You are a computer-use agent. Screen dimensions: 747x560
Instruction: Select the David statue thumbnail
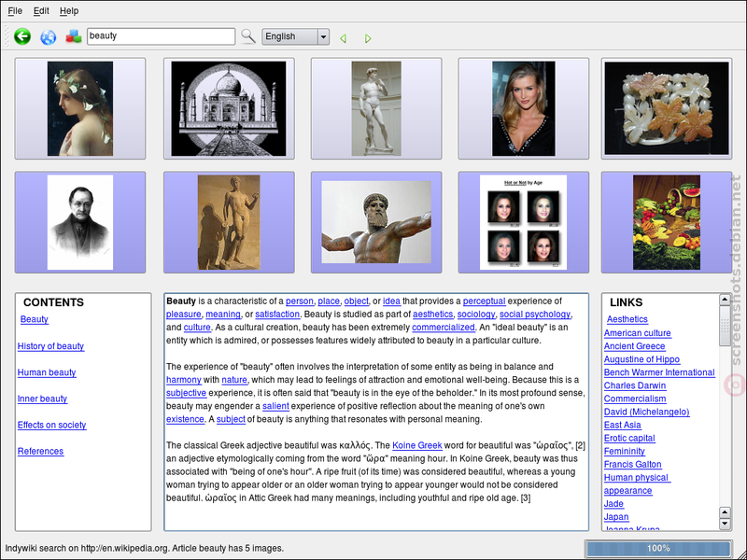[x=376, y=108]
